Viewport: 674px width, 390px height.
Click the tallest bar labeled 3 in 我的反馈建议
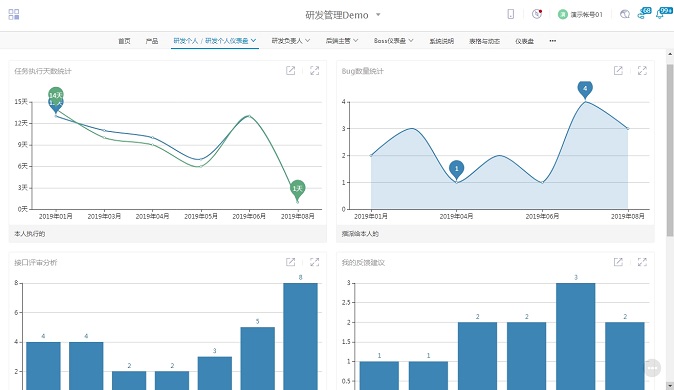click(x=576, y=336)
